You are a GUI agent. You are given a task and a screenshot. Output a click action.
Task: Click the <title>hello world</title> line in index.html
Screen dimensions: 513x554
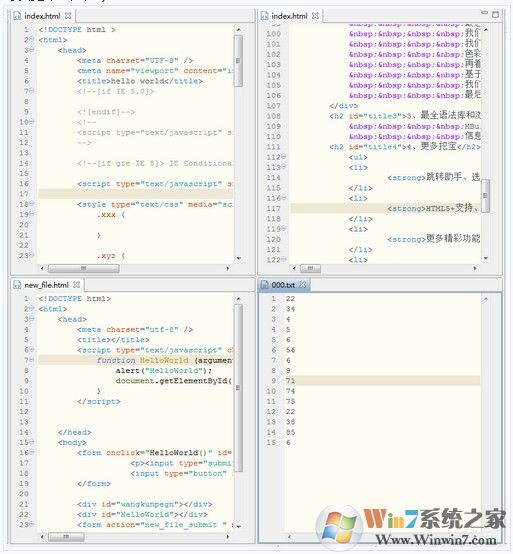(140, 81)
